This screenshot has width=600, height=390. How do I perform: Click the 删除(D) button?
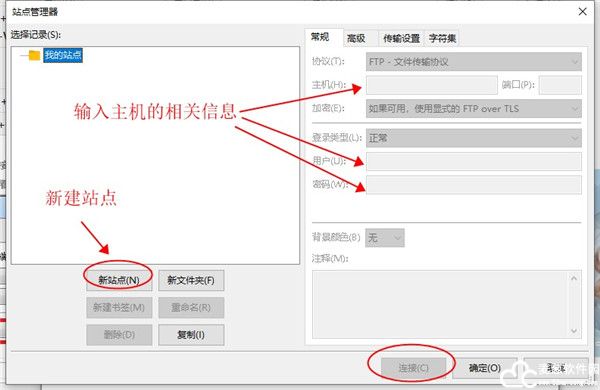[x=119, y=335]
